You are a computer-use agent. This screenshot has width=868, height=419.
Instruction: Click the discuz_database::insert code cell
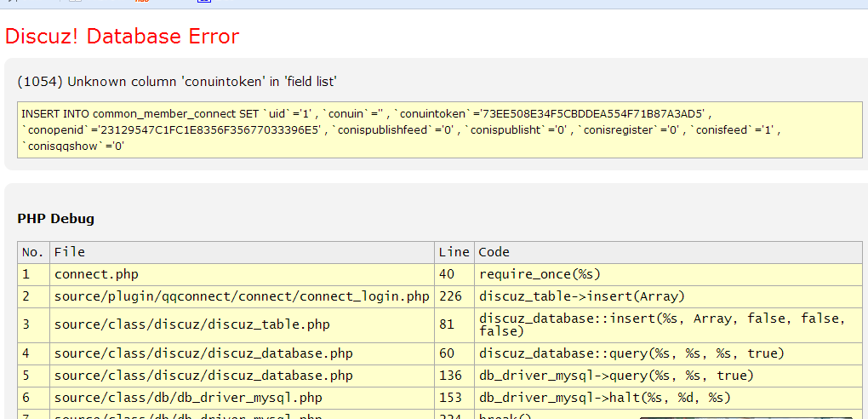661,324
